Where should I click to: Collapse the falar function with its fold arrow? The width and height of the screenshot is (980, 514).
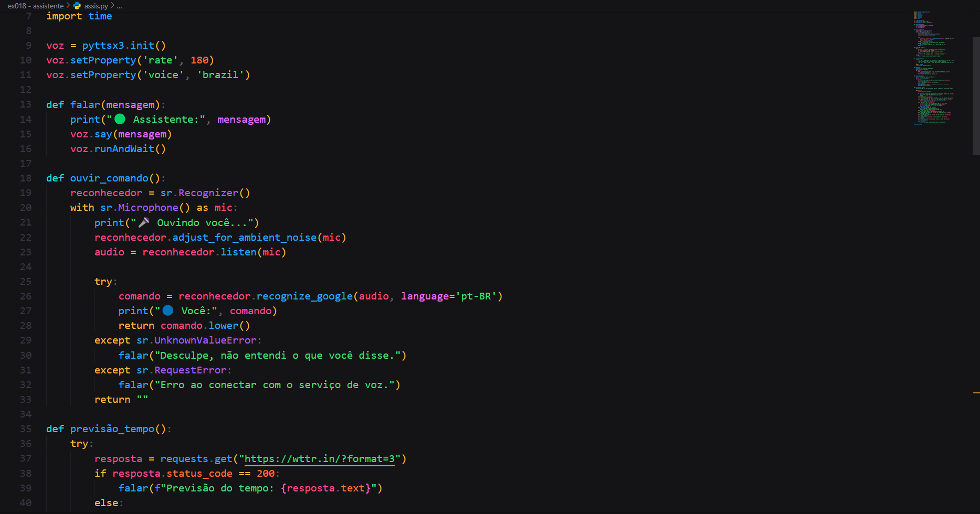coord(38,104)
